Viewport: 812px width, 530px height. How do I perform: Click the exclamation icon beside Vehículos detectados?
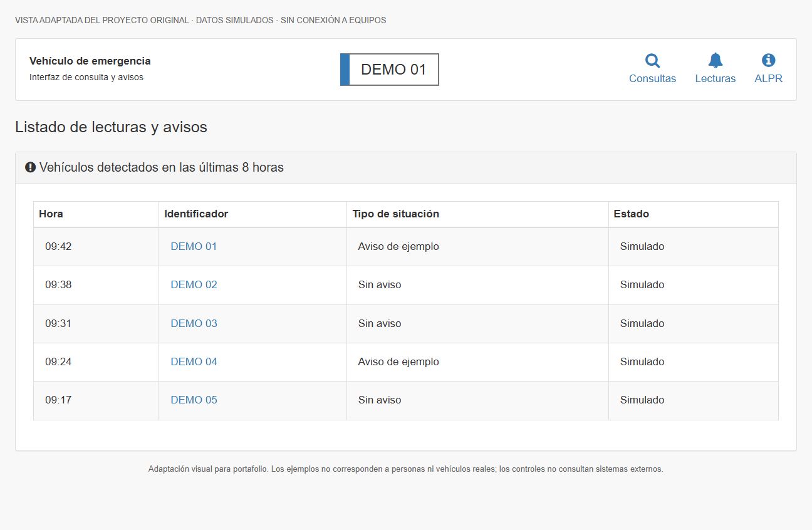(x=30, y=167)
